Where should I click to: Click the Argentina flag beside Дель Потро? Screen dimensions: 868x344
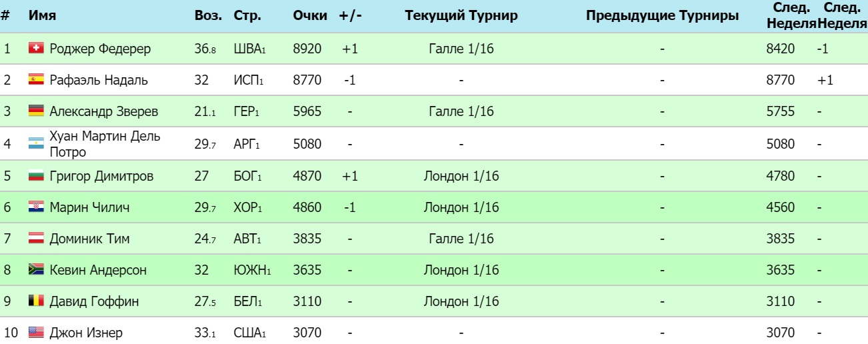(x=36, y=143)
